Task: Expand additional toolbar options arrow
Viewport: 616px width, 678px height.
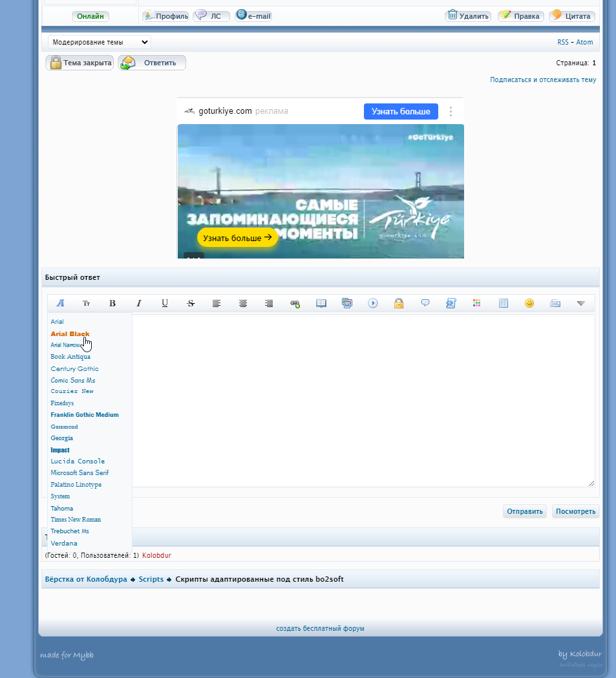Action: point(581,303)
